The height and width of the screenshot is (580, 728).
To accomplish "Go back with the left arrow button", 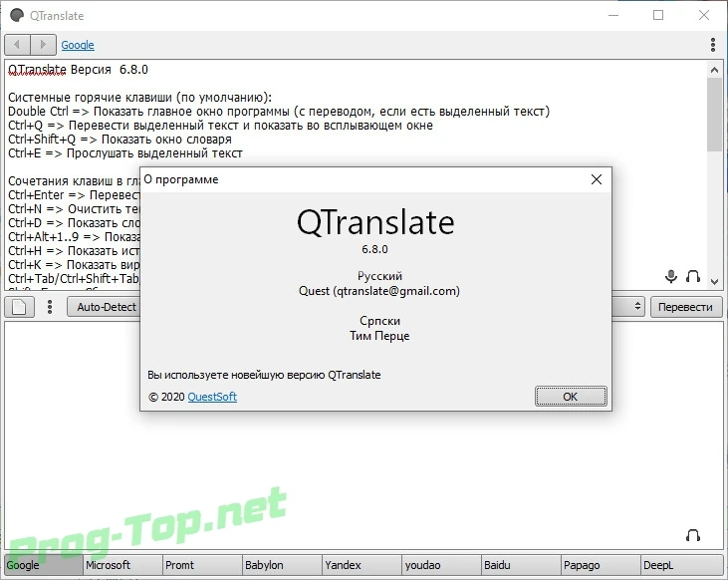I will pyautogui.click(x=18, y=45).
